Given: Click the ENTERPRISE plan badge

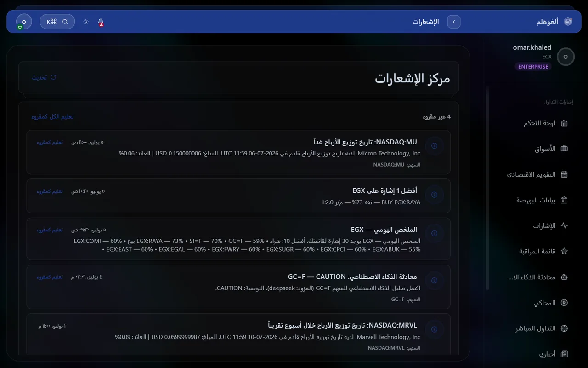Looking at the screenshot, I should click(x=533, y=66).
